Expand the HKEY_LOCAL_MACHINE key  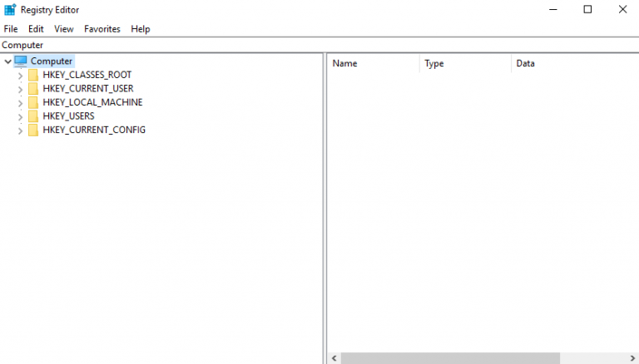coord(20,103)
